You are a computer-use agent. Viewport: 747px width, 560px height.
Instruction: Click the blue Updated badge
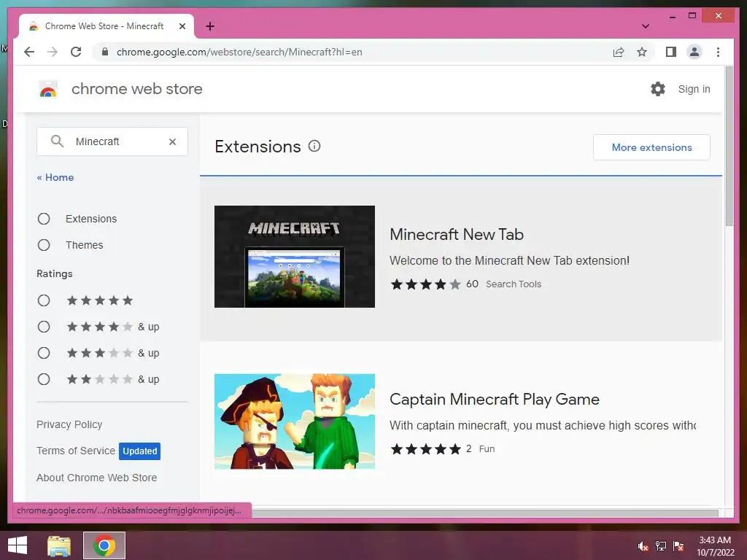[139, 451]
